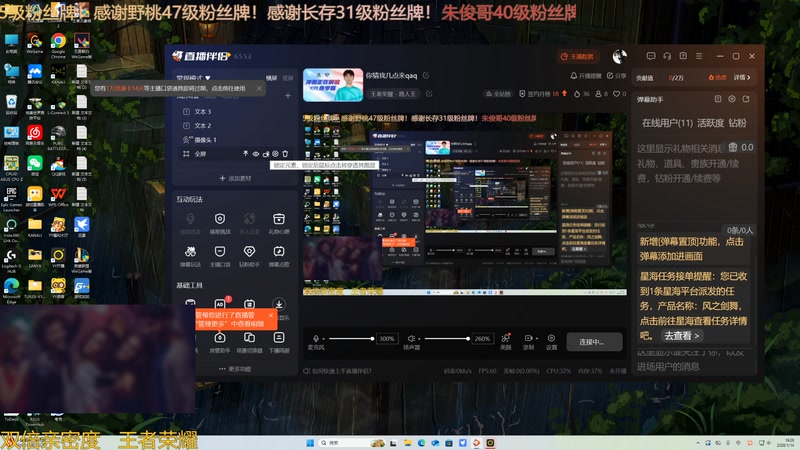
Task: Edit the stream title 你猜我几点来qaq
Action: click(426, 76)
